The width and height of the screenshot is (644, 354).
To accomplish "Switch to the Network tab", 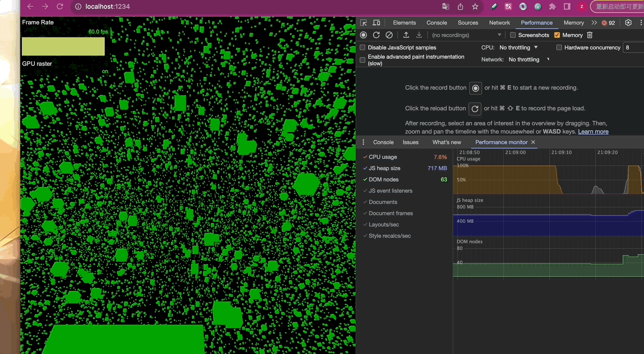I will click(x=500, y=23).
